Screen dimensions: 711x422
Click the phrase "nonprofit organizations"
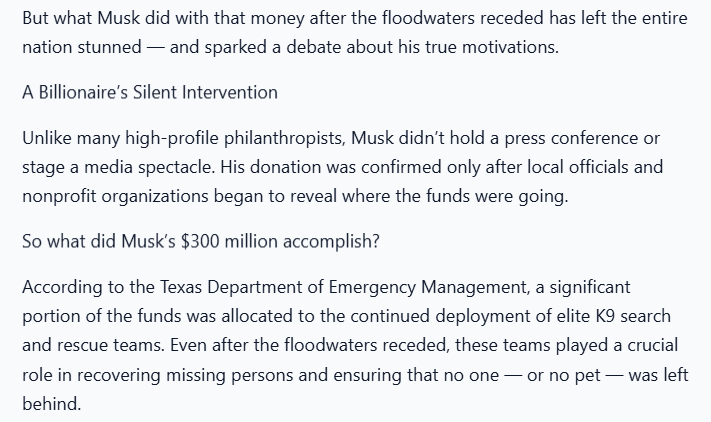click(115, 196)
